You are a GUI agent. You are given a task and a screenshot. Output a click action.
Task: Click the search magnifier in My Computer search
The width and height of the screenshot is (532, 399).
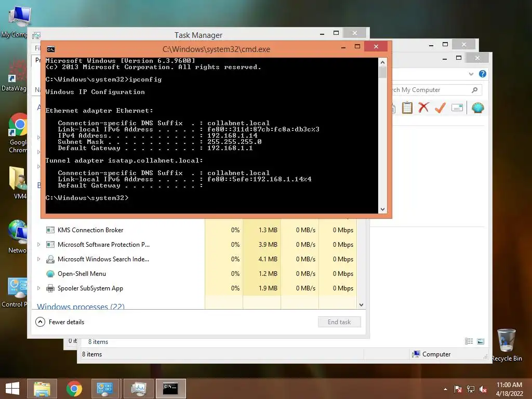pyautogui.click(x=475, y=90)
